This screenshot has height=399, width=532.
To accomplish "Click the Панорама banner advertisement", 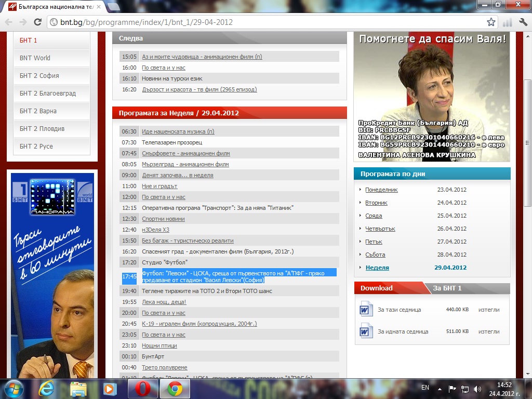I will 52,275.
